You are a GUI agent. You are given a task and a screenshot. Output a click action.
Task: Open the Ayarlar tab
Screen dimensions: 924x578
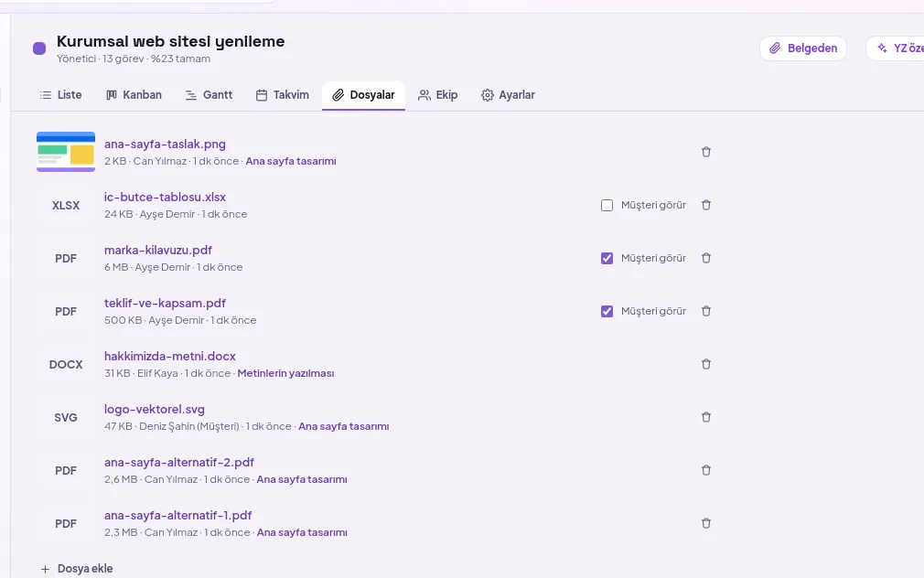click(x=508, y=95)
